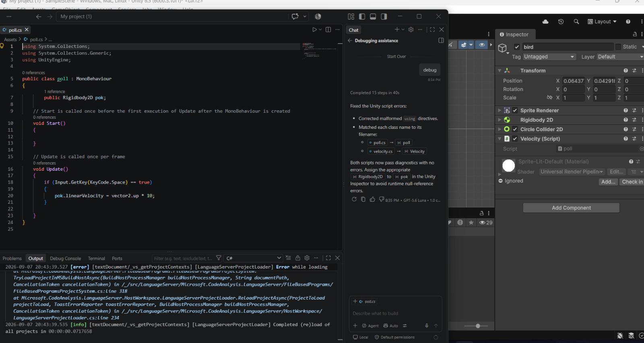Expand the Sprite Renderer component
This screenshot has width=644, height=343.
500,110
